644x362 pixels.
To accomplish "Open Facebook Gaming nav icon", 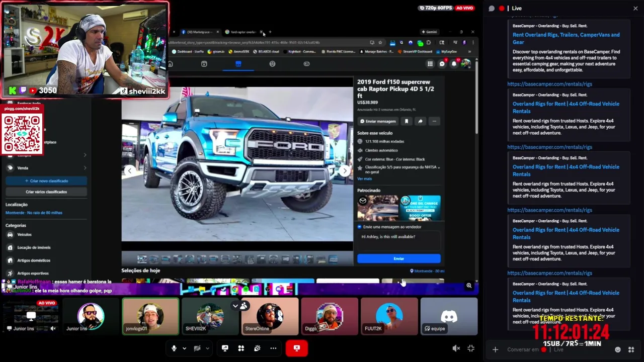I will pos(306,64).
